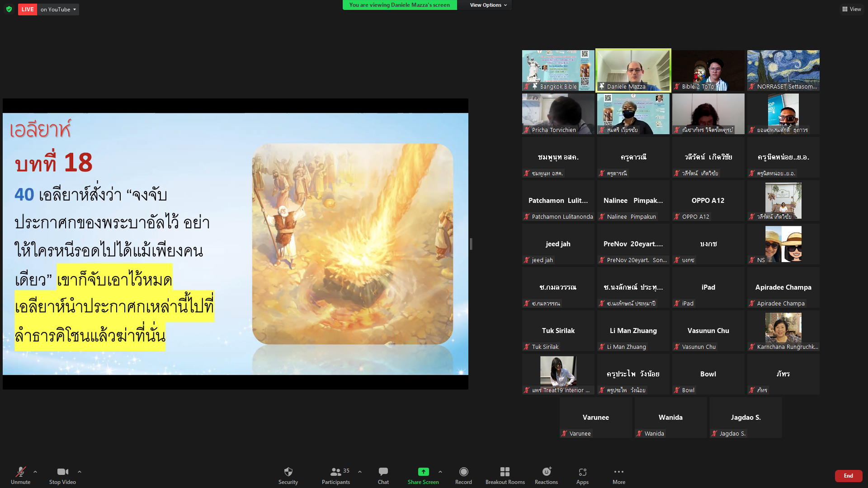Click muted mic icon on Tuk Sirilak tile

(527, 347)
